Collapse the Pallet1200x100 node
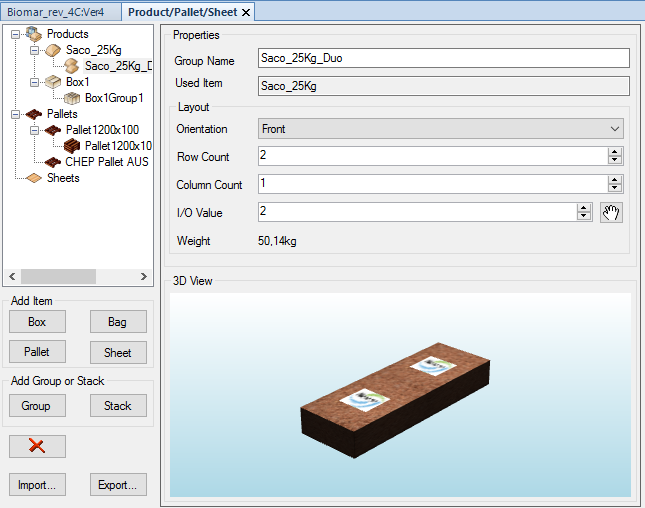The width and height of the screenshot is (645, 508). (x=34, y=130)
